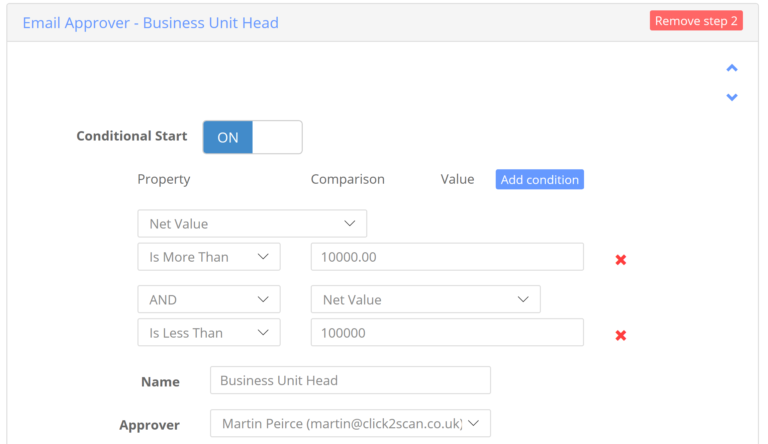Viewport: 768px width, 444px height.
Task: Expand the AND operator dropdown
Action: point(208,299)
